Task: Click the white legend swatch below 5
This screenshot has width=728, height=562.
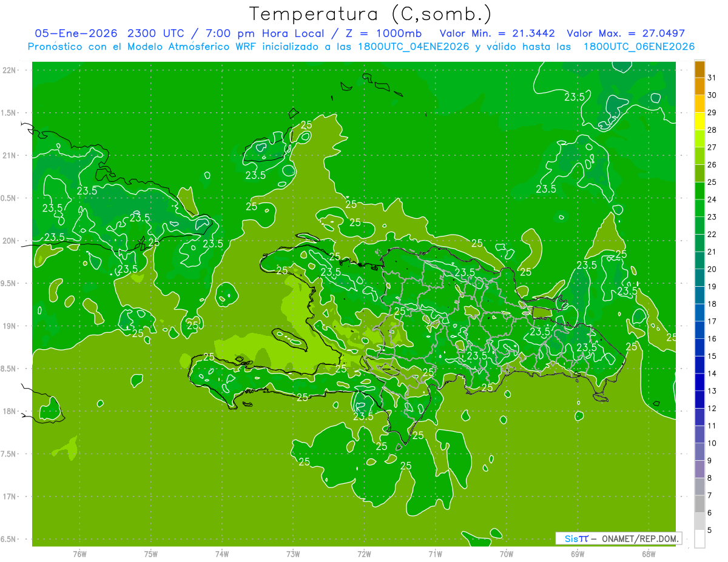Action: coord(699,538)
